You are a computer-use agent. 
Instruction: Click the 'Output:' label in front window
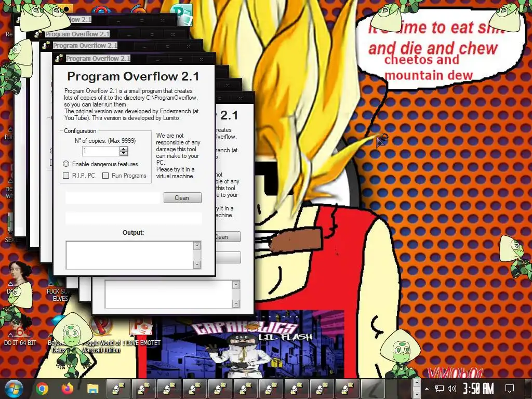(134, 233)
